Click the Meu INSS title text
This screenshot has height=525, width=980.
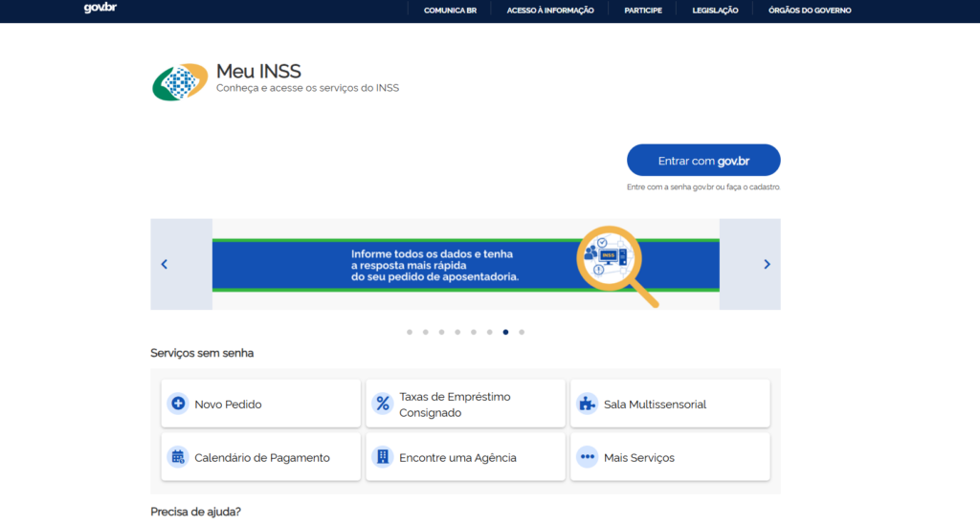click(x=258, y=71)
